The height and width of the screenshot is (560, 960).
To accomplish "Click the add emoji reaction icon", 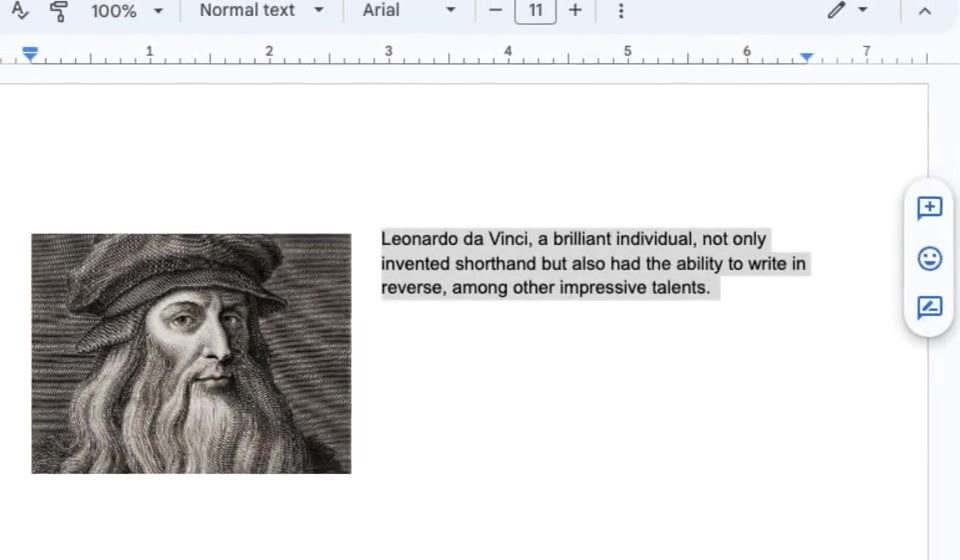I will click(x=929, y=258).
